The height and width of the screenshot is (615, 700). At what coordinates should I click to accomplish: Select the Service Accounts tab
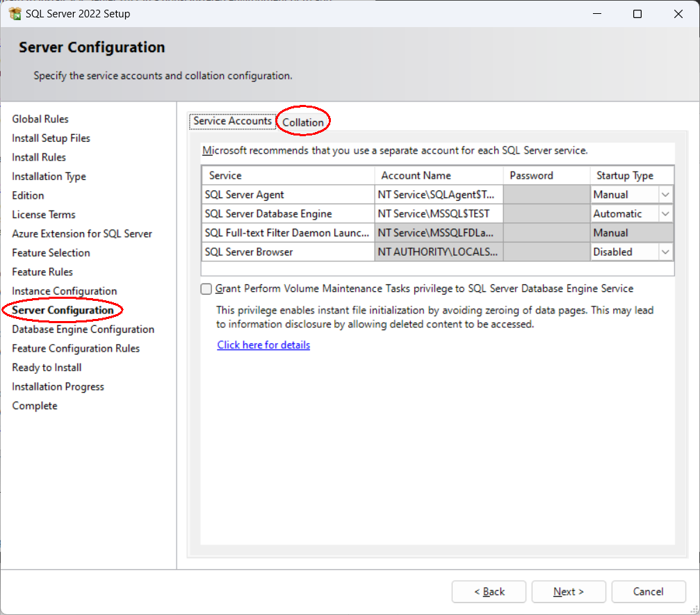click(232, 121)
